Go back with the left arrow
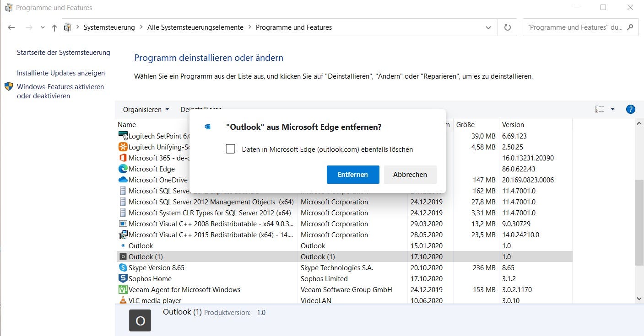This screenshot has width=644, height=336. tap(11, 27)
